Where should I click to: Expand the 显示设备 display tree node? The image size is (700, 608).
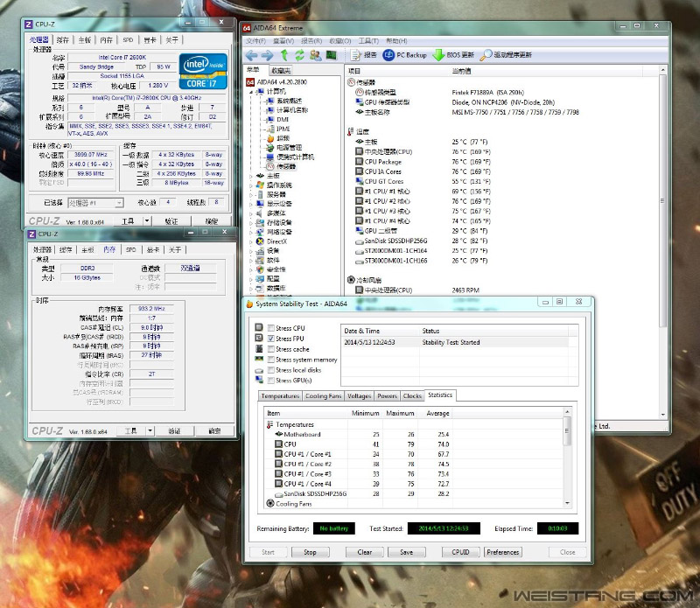[251, 204]
